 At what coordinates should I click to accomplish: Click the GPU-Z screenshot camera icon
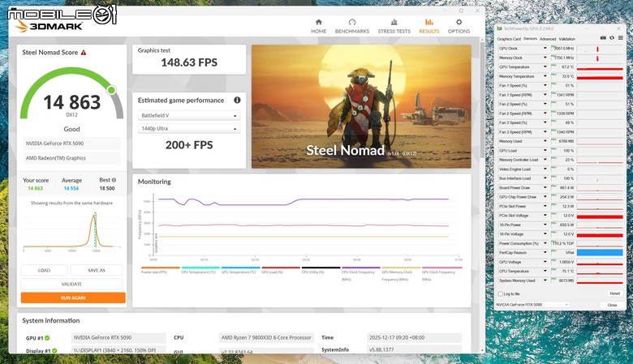(603, 38)
